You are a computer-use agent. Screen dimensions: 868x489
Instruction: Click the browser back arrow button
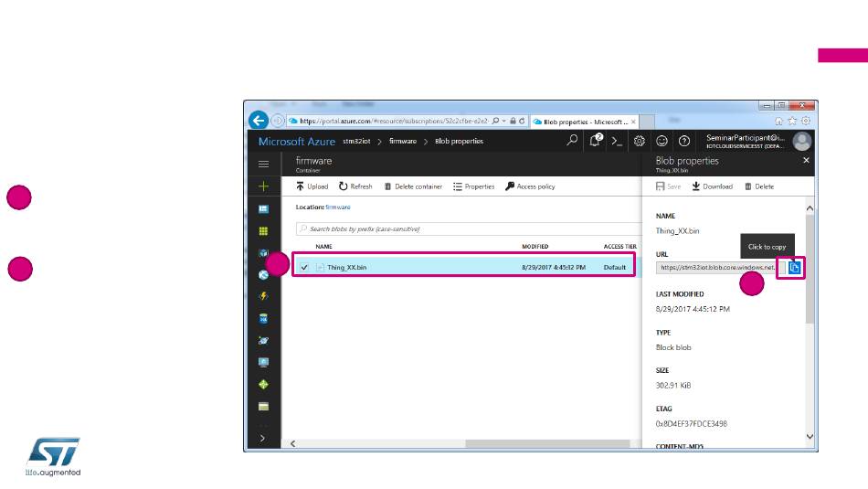click(x=259, y=120)
